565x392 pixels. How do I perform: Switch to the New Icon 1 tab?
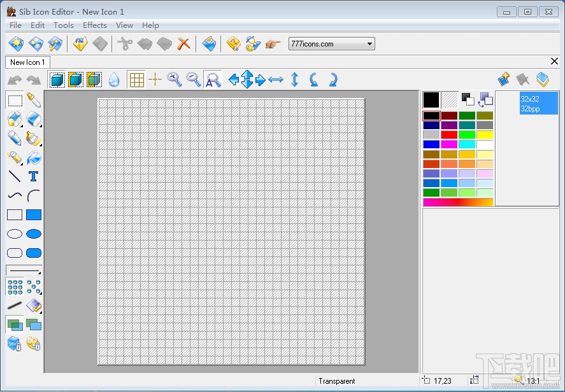pyautogui.click(x=27, y=62)
